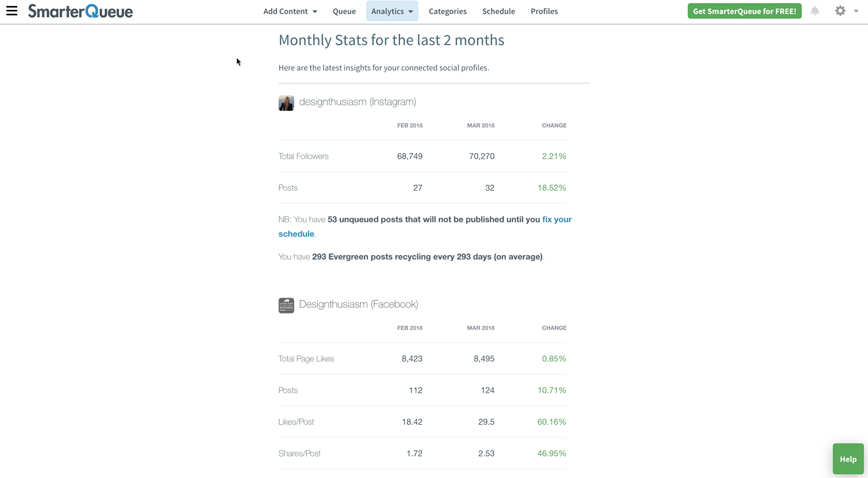Click the Instagram table CHANGE header

pos(554,126)
